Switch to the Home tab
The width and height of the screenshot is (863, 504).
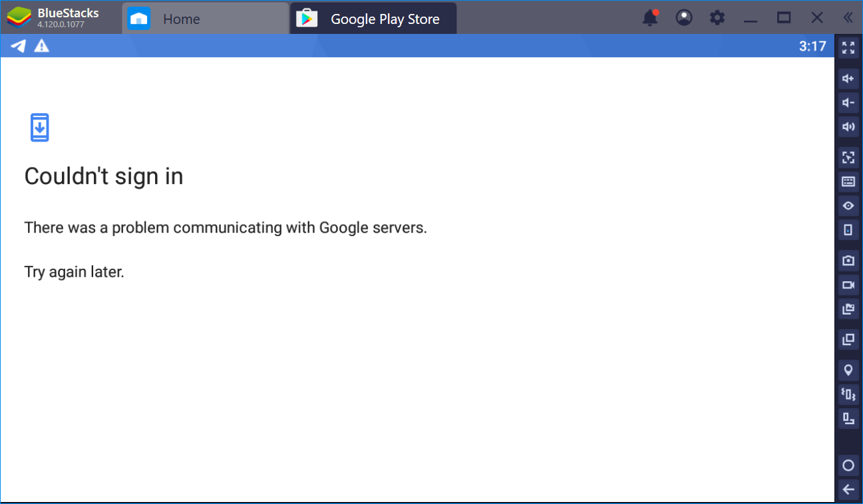[206, 19]
